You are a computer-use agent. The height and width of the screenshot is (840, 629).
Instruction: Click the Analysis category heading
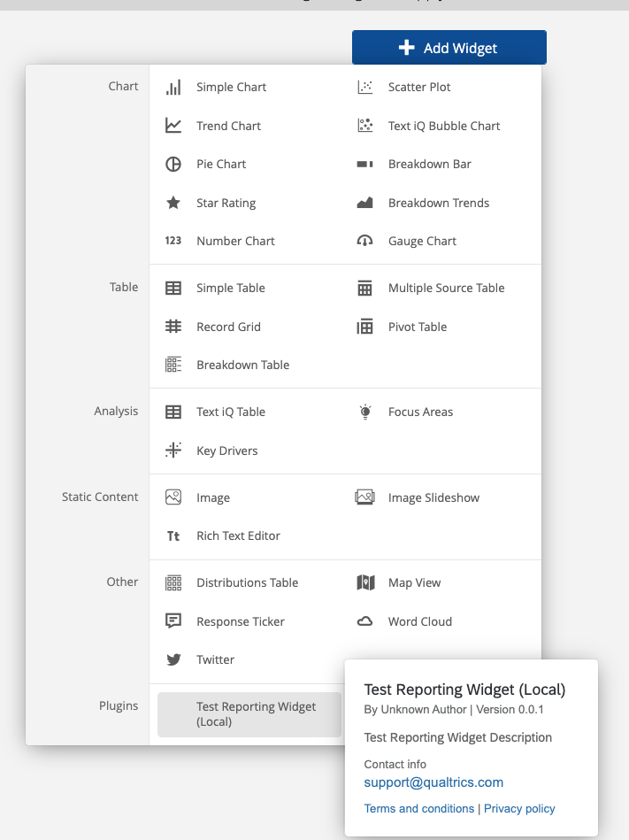[x=116, y=411]
